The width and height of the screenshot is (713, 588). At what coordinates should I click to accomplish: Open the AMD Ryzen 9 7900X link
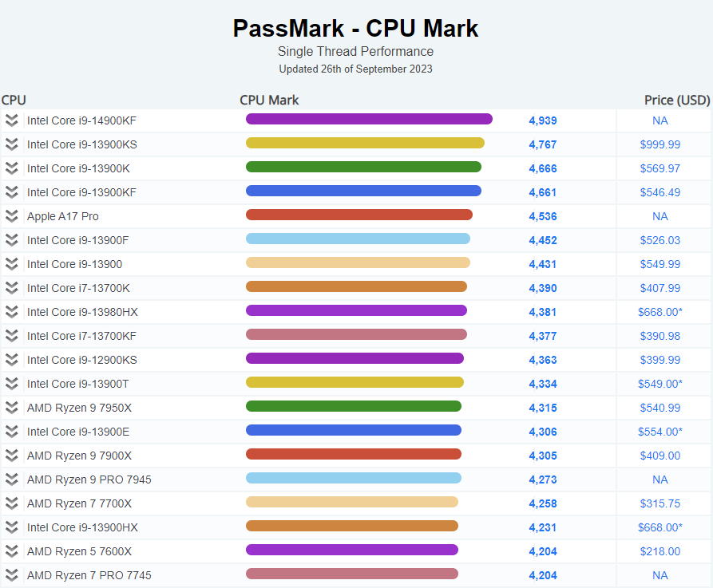(79, 456)
